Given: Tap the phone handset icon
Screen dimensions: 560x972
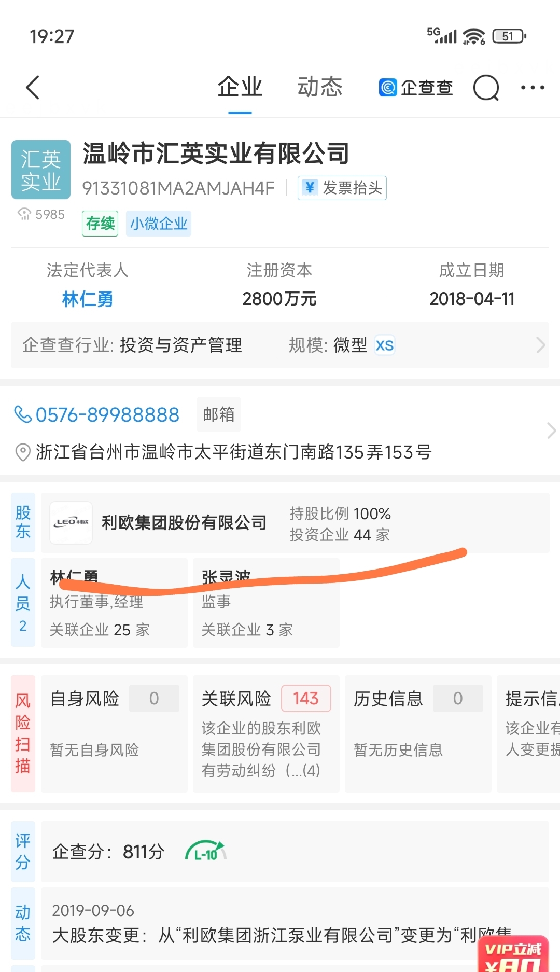Looking at the screenshot, I should 22,414.
